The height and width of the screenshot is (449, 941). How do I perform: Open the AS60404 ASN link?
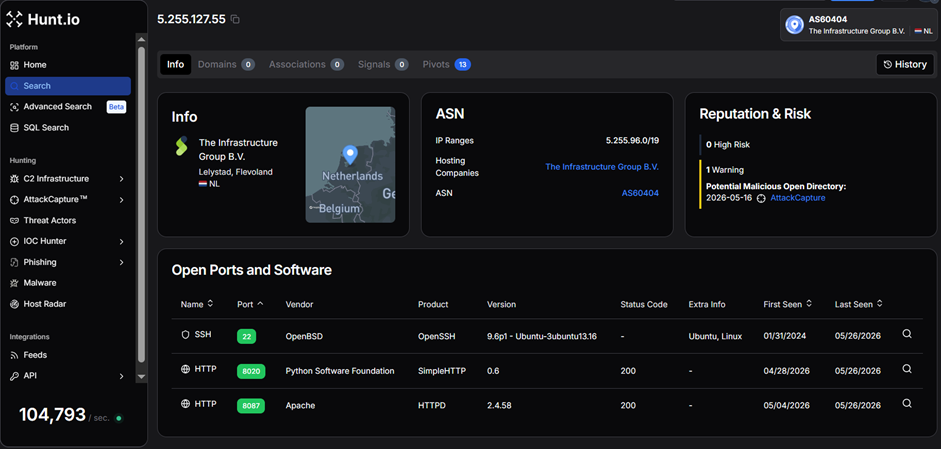(640, 193)
